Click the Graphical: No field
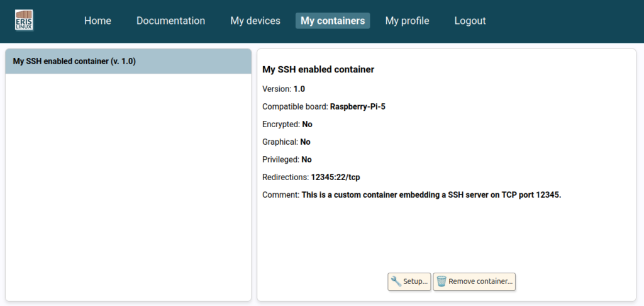Screen dimensions: 644x306 (x=286, y=142)
